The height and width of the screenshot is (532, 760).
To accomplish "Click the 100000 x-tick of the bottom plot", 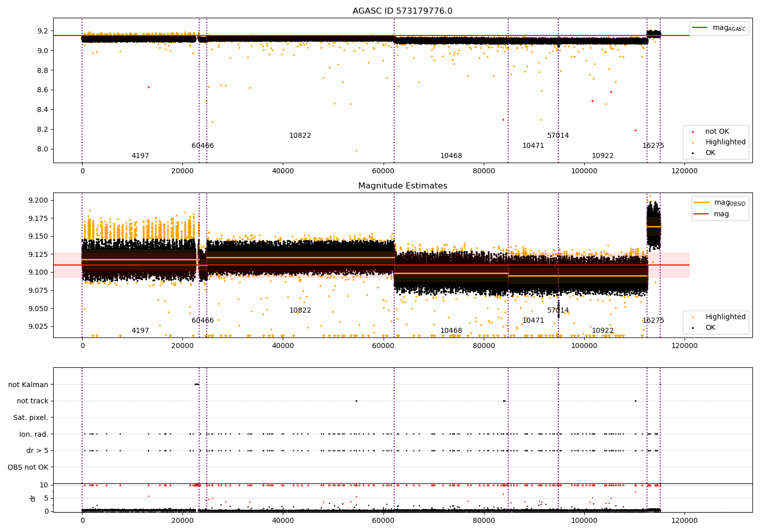I will [x=584, y=520].
